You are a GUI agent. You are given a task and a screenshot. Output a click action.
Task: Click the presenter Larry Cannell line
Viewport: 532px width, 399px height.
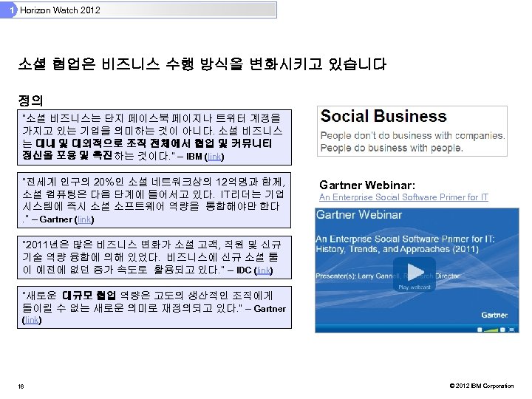click(387, 276)
